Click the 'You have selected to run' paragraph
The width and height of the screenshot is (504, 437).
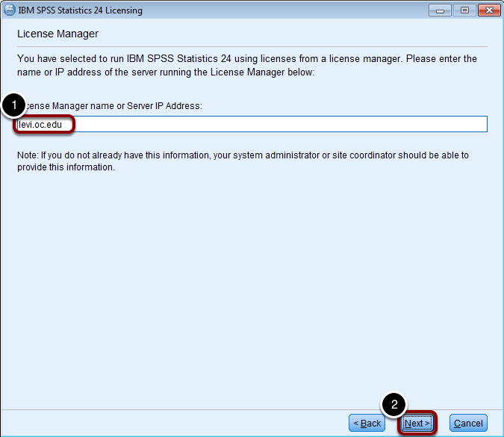pos(247,65)
